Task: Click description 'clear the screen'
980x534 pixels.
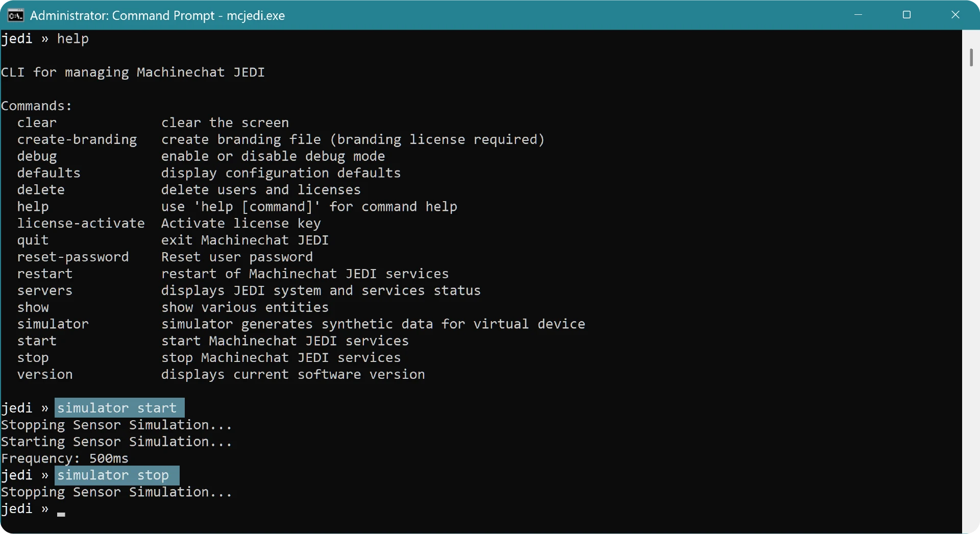Action: click(225, 123)
